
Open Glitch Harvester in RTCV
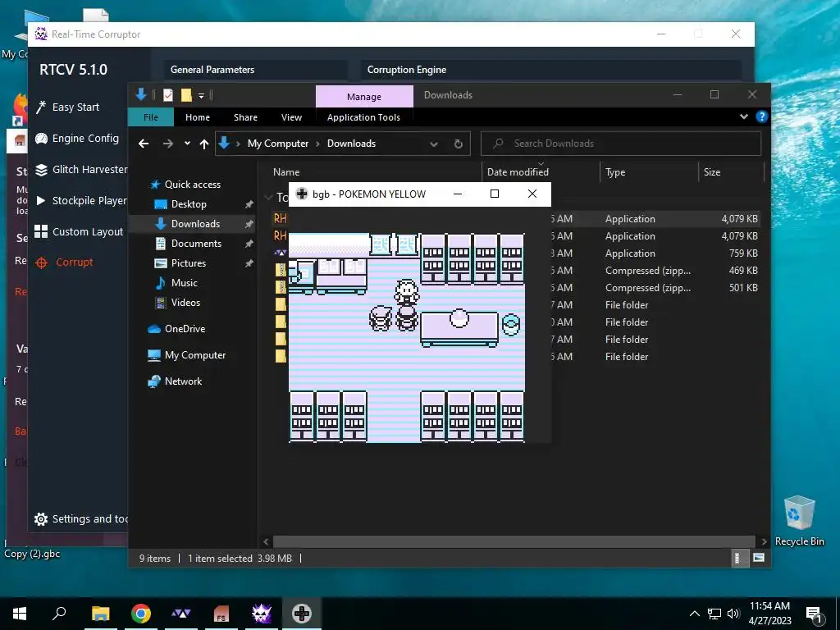pos(81,169)
